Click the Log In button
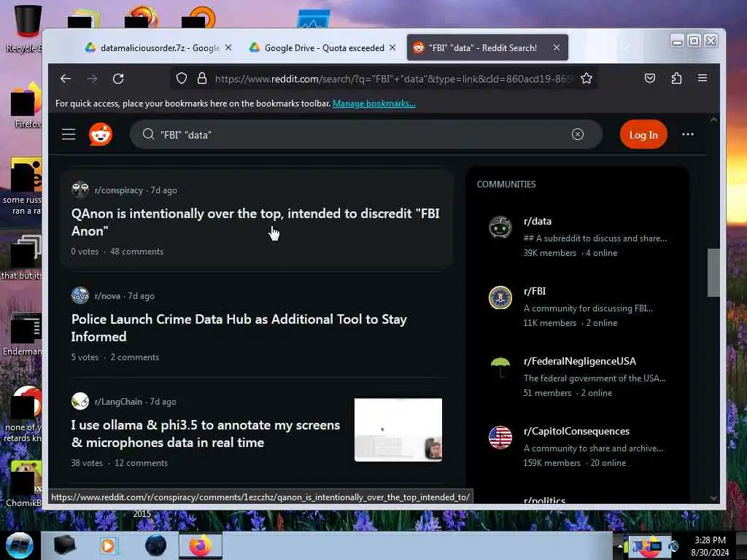 point(643,135)
